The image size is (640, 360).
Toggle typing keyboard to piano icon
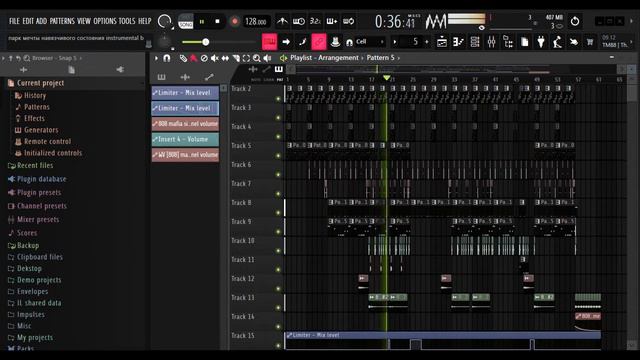click(269, 42)
